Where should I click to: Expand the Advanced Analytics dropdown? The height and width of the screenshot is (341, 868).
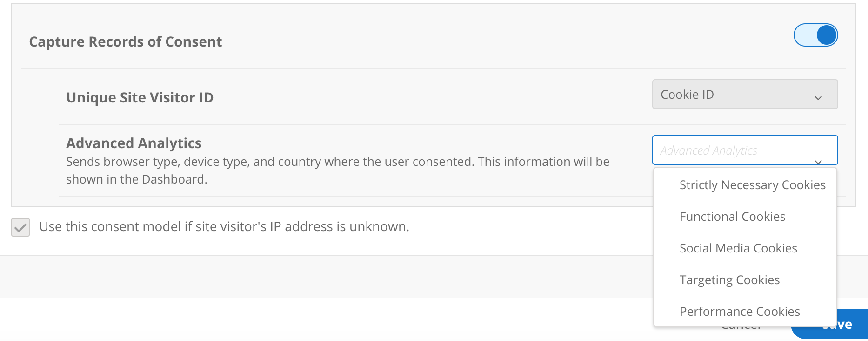click(x=744, y=150)
